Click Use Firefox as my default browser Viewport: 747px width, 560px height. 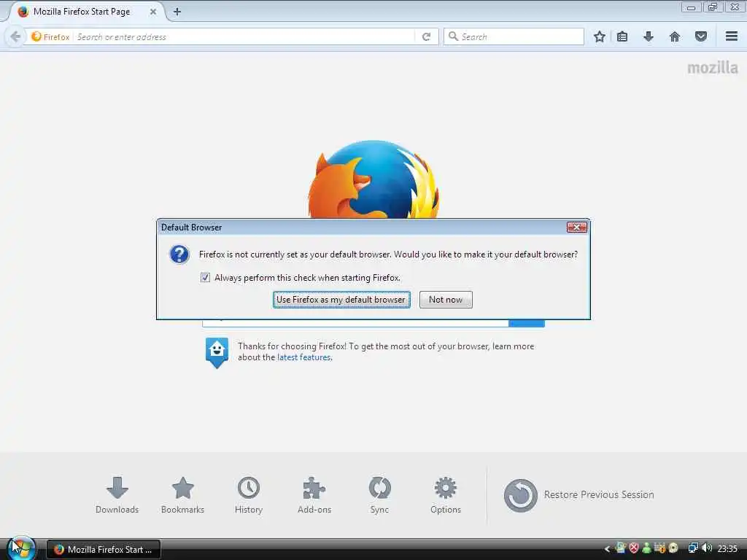[341, 300]
